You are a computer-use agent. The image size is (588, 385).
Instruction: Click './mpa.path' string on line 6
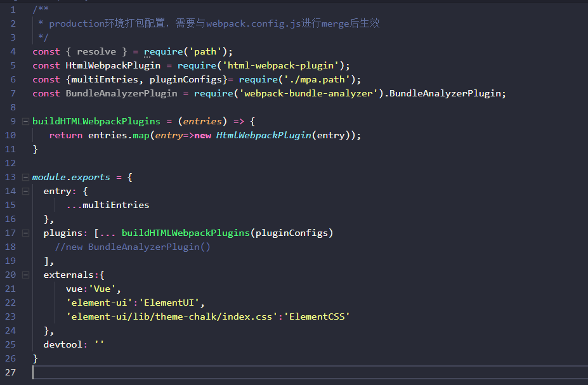click(x=317, y=79)
